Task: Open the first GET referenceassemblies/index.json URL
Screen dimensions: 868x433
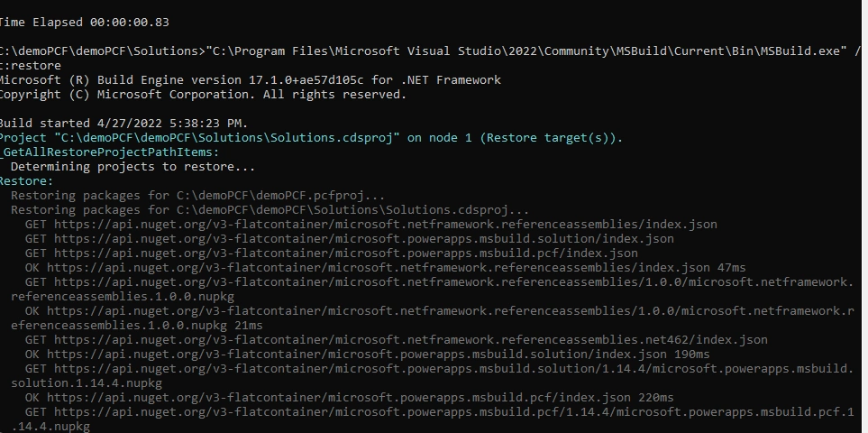Action: click(x=385, y=224)
